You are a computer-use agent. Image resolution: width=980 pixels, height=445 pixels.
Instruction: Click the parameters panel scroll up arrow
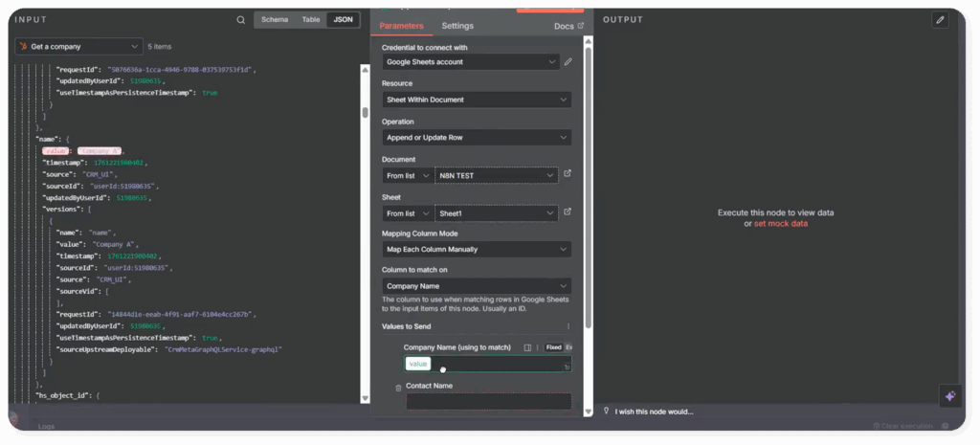pyautogui.click(x=588, y=40)
